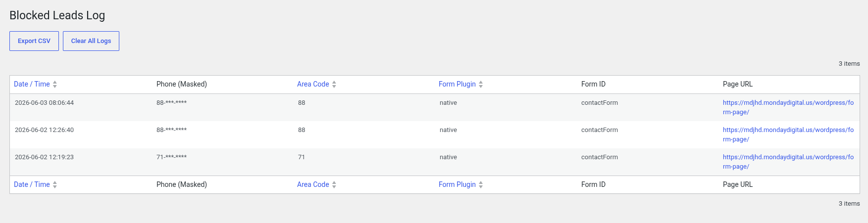The image size is (868, 223).
Task: Click native plugin cell in 08:06:44 row
Action: (448, 103)
